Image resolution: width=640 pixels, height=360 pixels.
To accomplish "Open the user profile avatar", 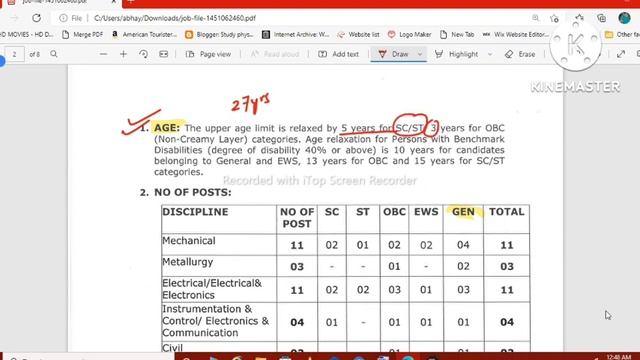I will [624, 18].
